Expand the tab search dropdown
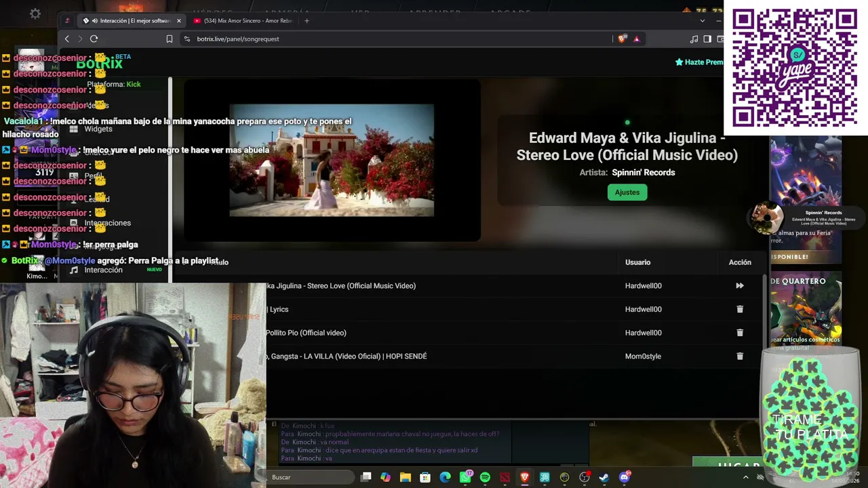The image size is (868, 488). [x=703, y=21]
